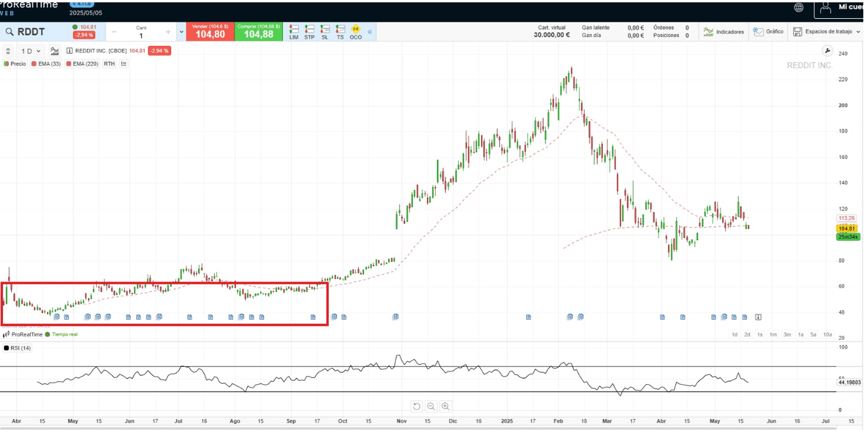This screenshot has height=432, width=868.
Task: Click the LIM limit order icon
Action: click(294, 31)
